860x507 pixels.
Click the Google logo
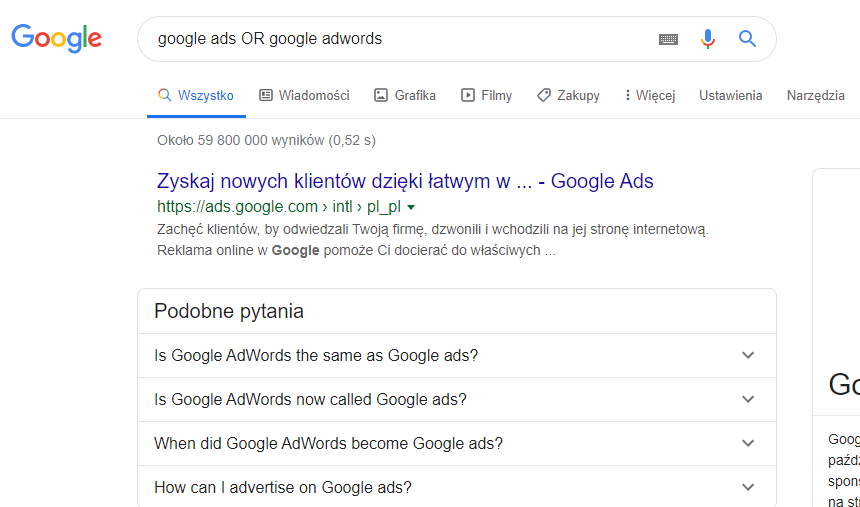pos(56,39)
